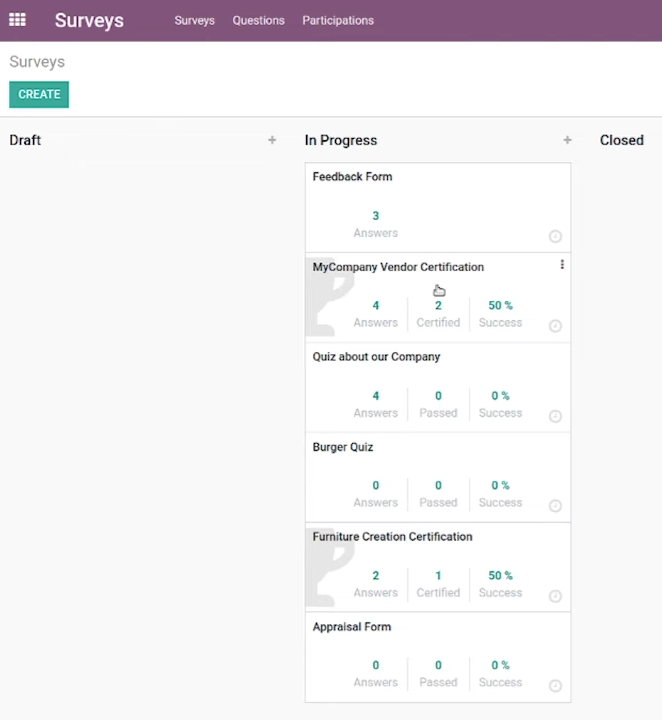Click activity clock on MyCompany Vendor Certification
The width and height of the screenshot is (662, 720).
(555, 326)
